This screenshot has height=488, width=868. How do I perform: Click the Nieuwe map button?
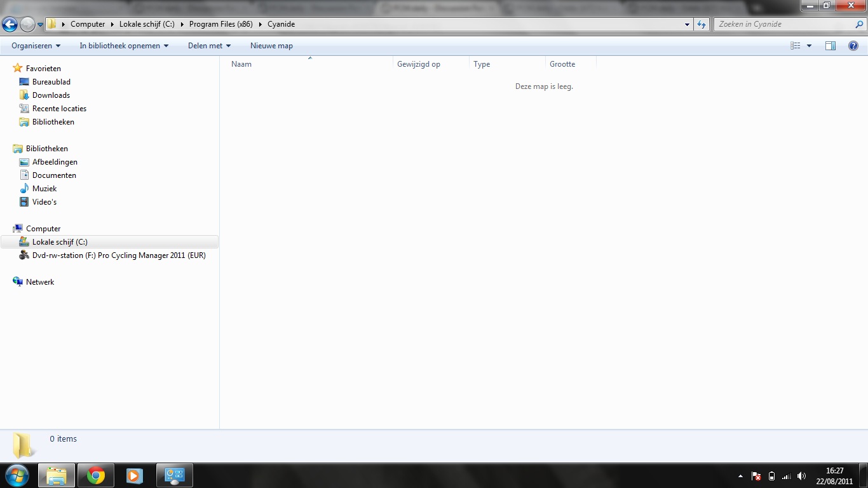coord(271,46)
